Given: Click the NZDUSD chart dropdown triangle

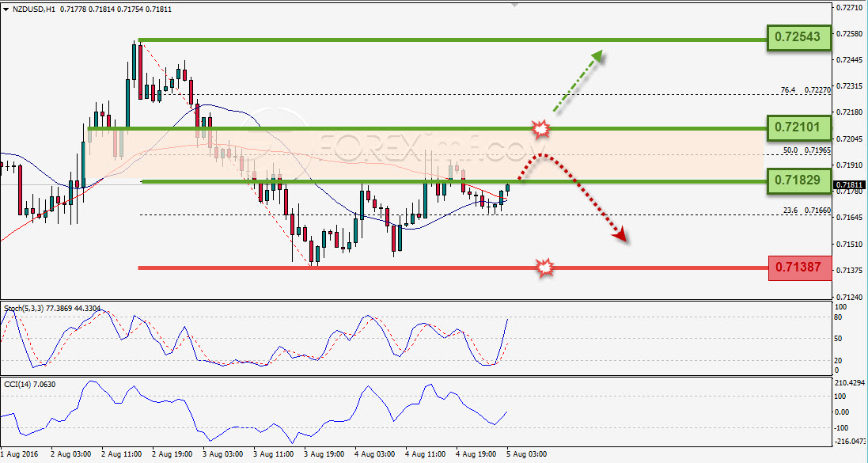Looking at the screenshot, I should 6,9.
